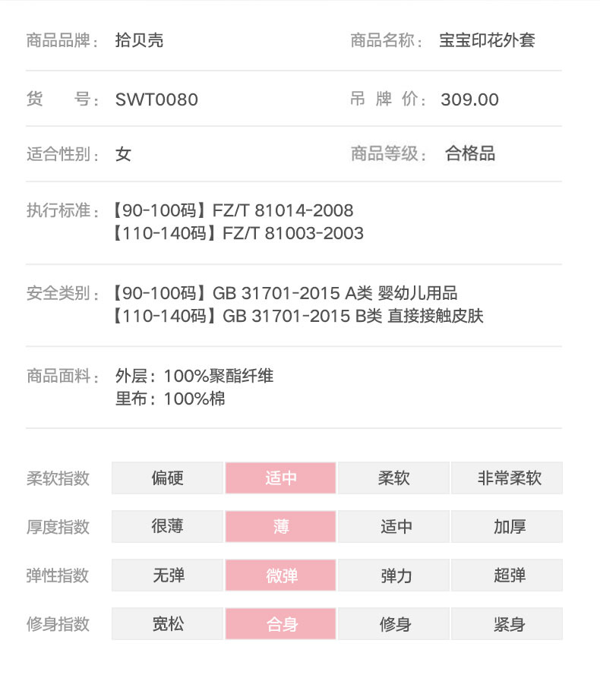This screenshot has width=600, height=700.
Task: Select 偏硬 in the 柔软指数 row
Action: [x=167, y=478]
